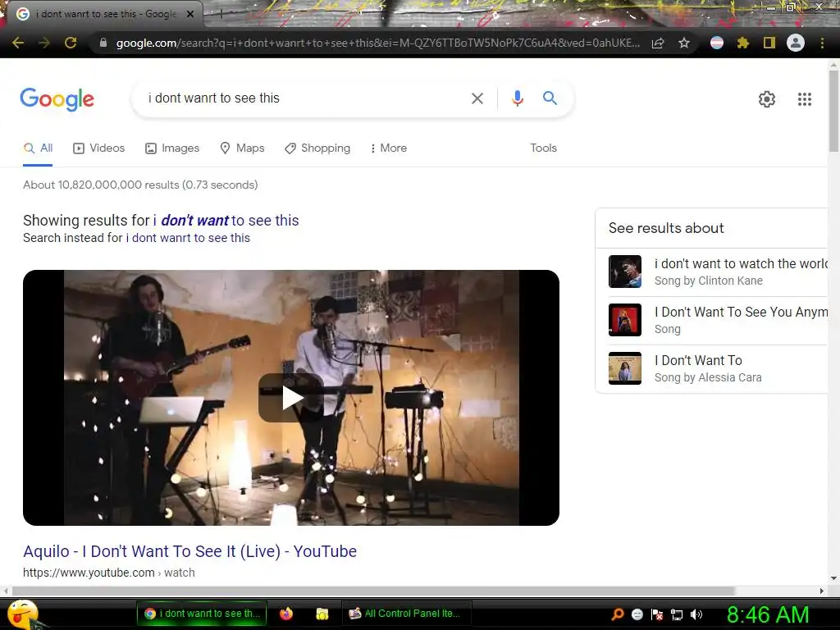Click the results count text
The image size is (840, 630).
tap(140, 185)
